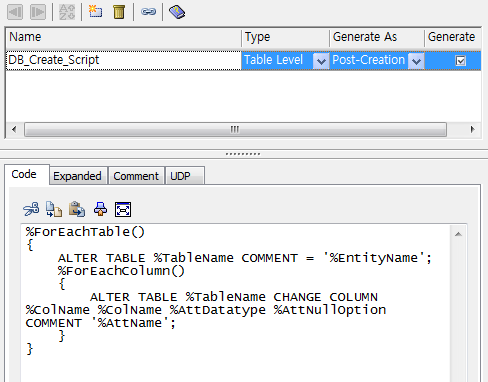This screenshot has height=382, width=488.
Task: Click the Name column header
Action: (x=123, y=37)
